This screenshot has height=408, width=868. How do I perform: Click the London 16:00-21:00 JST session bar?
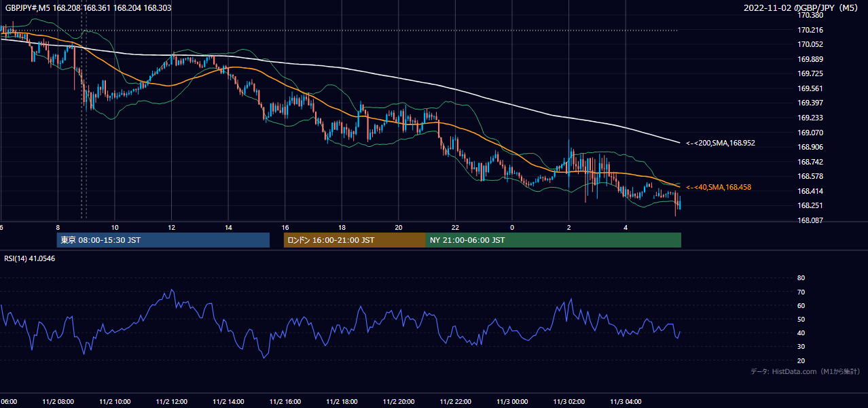[x=355, y=240]
